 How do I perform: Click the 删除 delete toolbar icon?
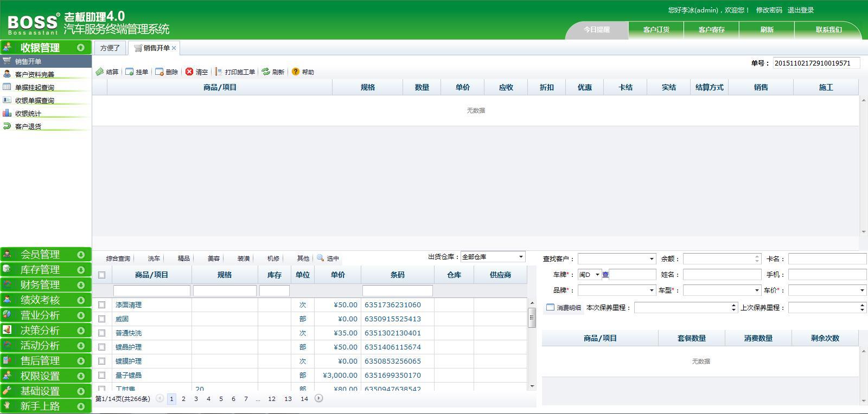pos(159,72)
